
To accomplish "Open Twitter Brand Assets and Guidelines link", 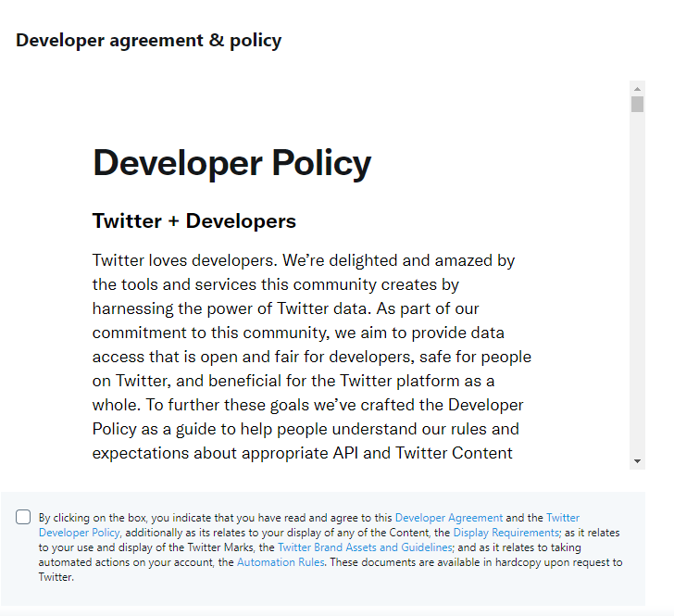I will coord(365,547).
